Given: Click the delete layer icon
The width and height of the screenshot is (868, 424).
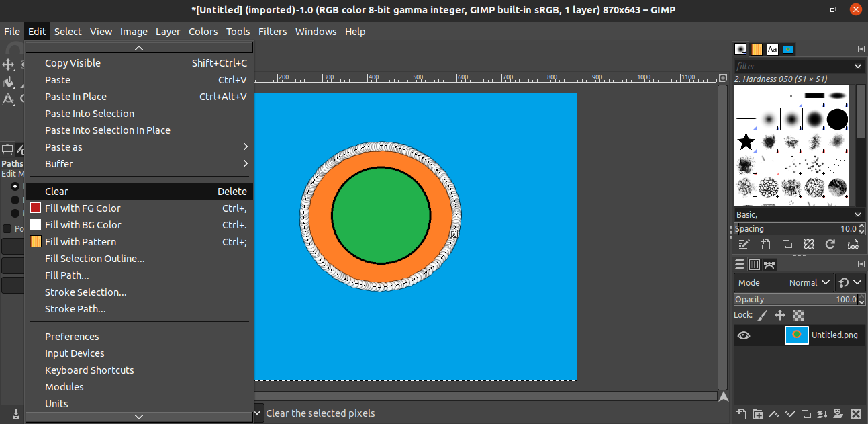Looking at the screenshot, I should [x=855, y=413].
